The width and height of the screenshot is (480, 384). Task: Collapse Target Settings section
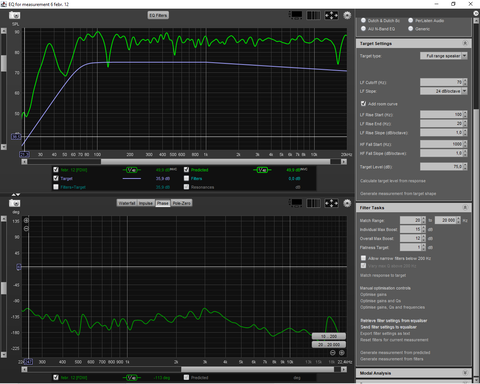click(x=465, y=43)
